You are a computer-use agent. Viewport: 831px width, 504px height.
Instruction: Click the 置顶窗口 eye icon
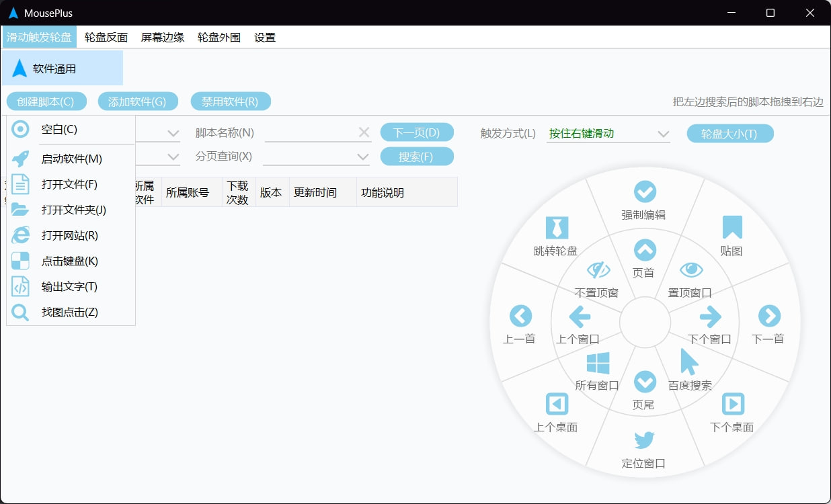coord(690,270)
